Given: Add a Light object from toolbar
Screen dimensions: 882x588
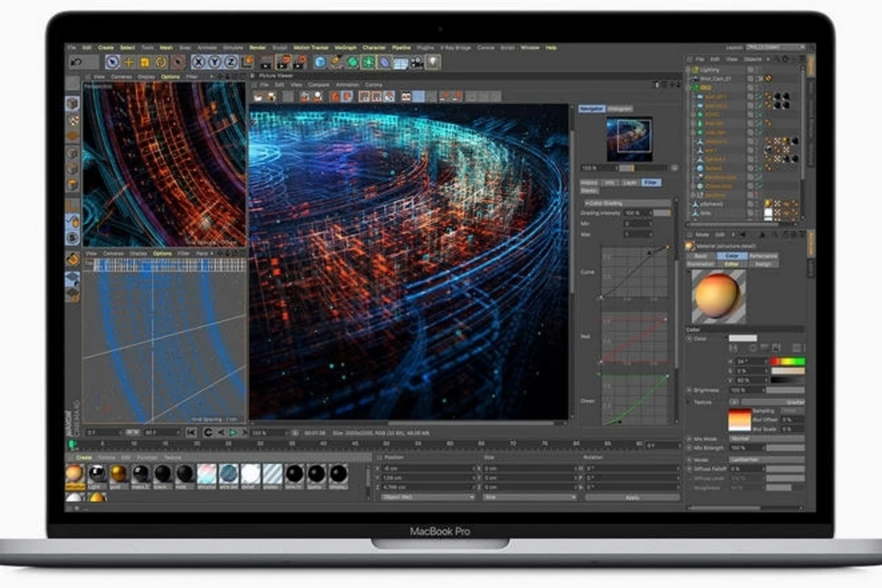Looking at the screenshot, I should [x=434, y=62].
